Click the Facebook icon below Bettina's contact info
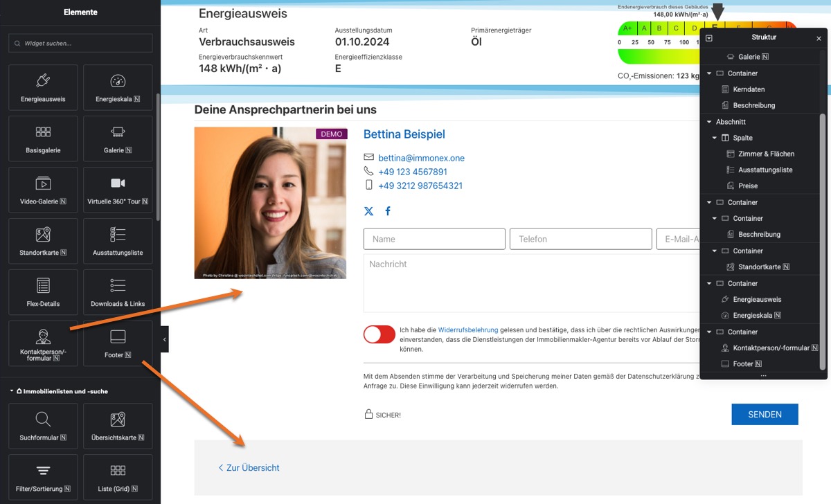Image resolution: width=831 pixels, height=504 pixels. click(x=388, y=211)
